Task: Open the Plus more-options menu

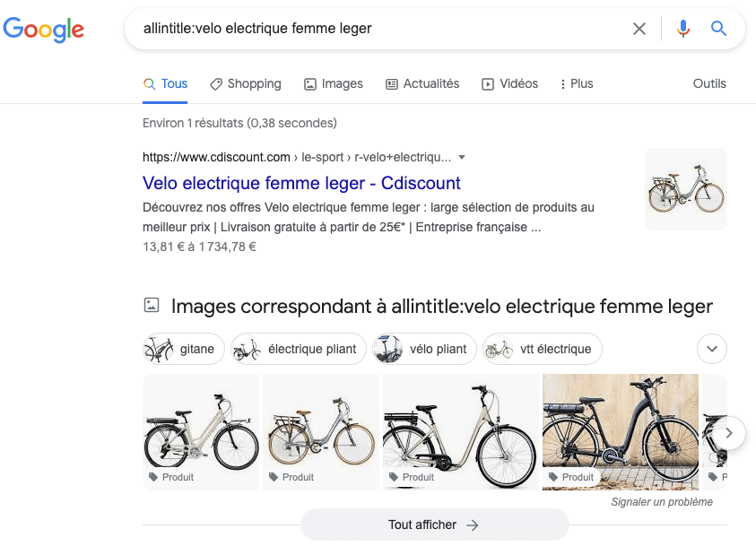Action: tap(576, 83)
